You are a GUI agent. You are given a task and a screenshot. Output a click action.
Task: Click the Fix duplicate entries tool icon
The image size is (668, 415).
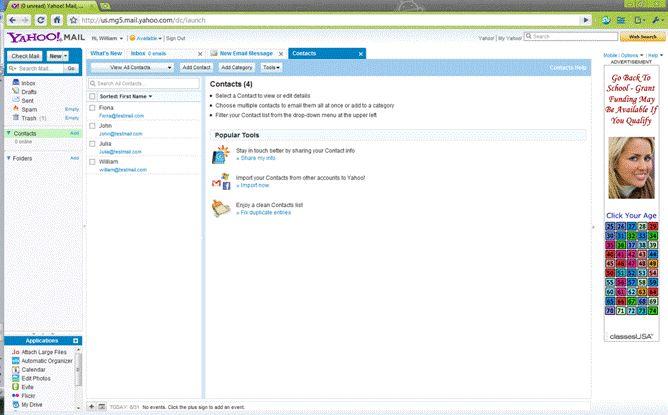pyautogui.click(x=221, y=208)
